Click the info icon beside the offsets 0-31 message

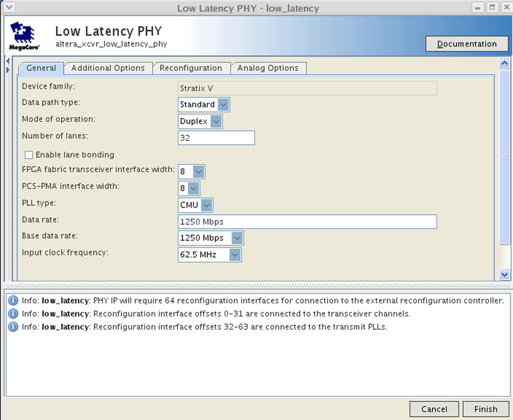(13, 314)
